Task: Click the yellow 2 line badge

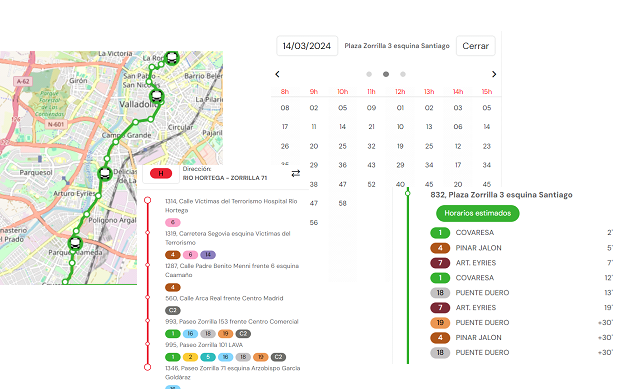Action: coord(190,357)
